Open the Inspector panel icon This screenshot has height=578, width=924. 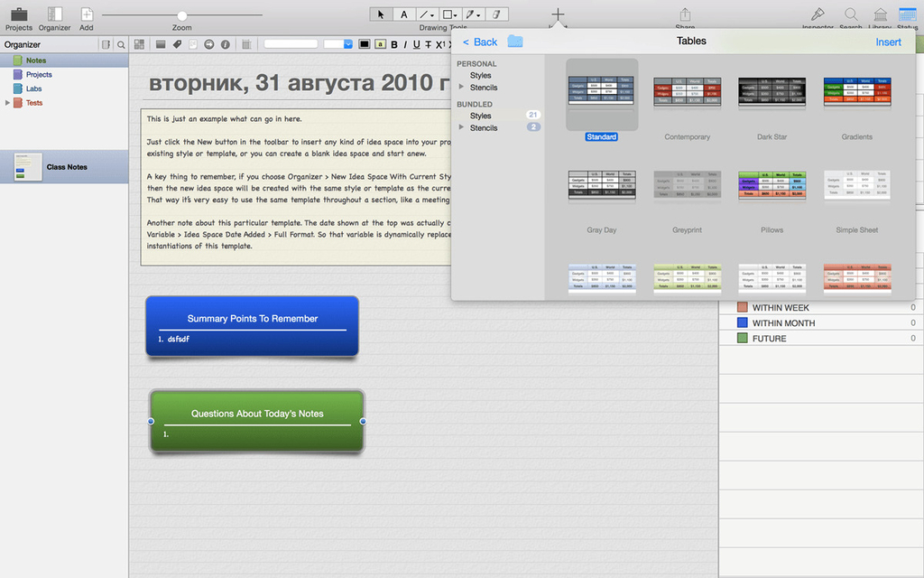tap(818, 14)
